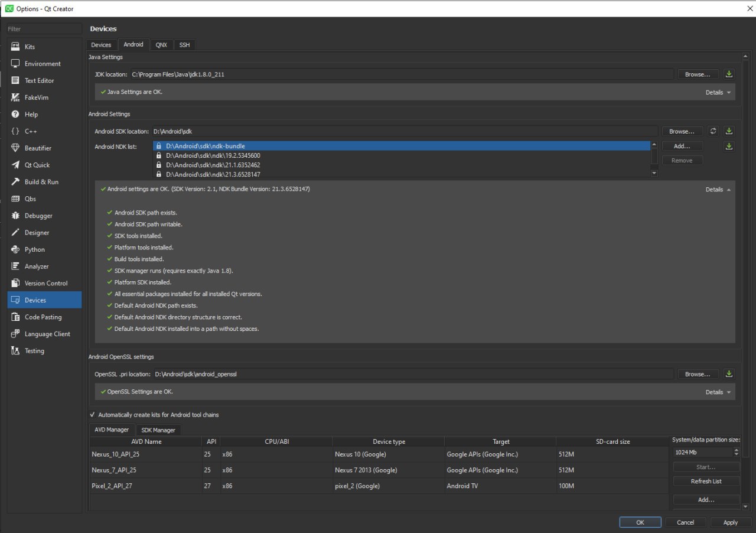Click the AVD Name column header
The width and height of the screenshot is (756, 533).
[146, 441]
